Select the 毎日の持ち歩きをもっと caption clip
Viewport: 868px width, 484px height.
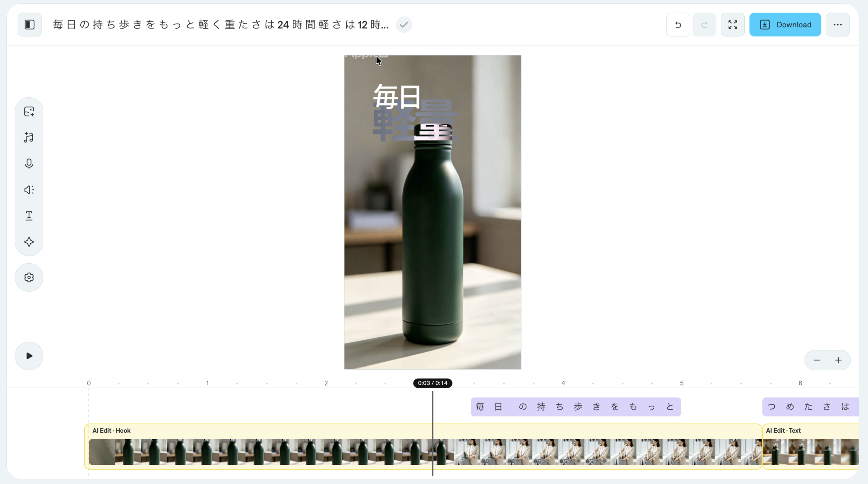coord(575,407)
